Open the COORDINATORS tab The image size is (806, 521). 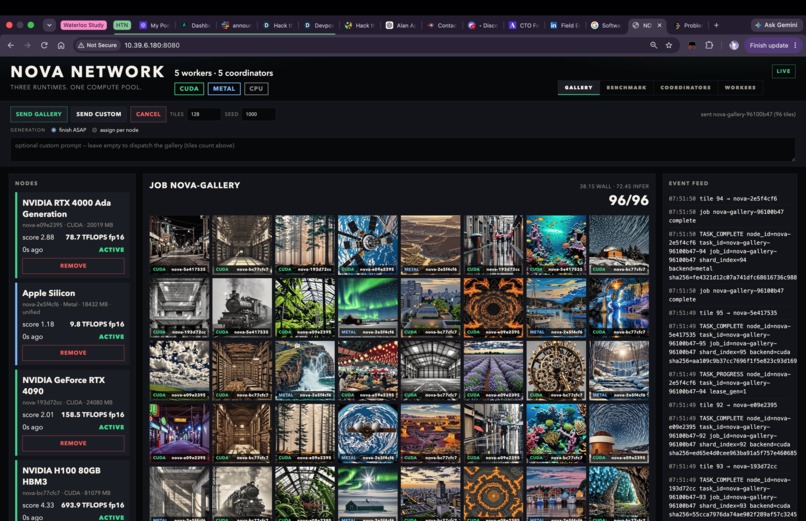point(685,87)
